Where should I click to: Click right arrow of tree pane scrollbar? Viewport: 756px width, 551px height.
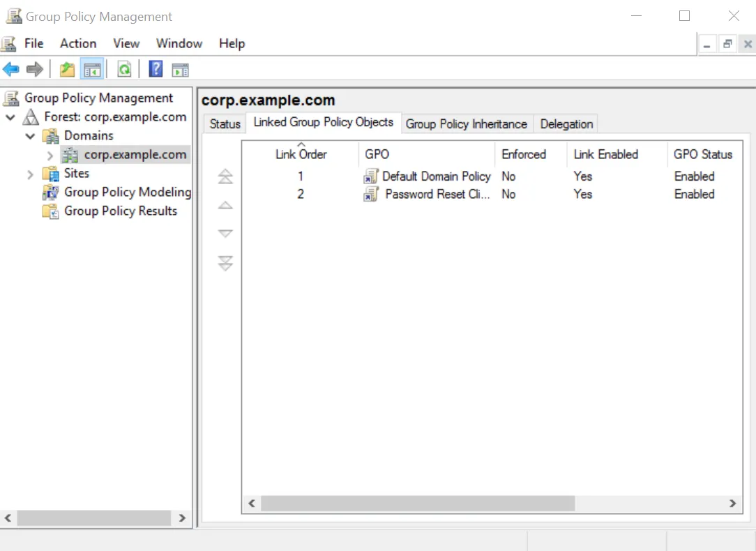[182, 518]
